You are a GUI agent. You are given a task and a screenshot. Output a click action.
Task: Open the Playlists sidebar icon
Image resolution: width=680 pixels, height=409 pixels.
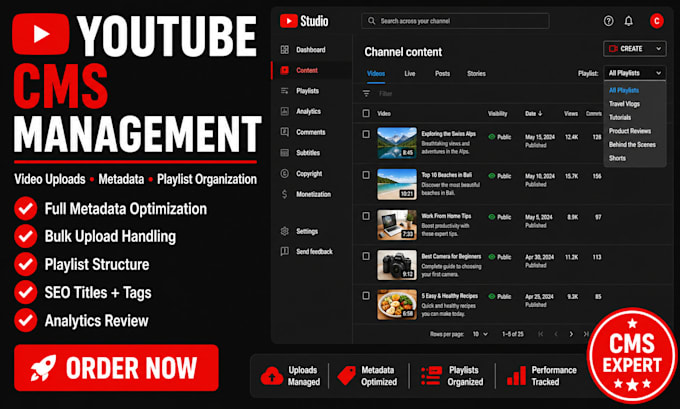(x=284, y=91)
